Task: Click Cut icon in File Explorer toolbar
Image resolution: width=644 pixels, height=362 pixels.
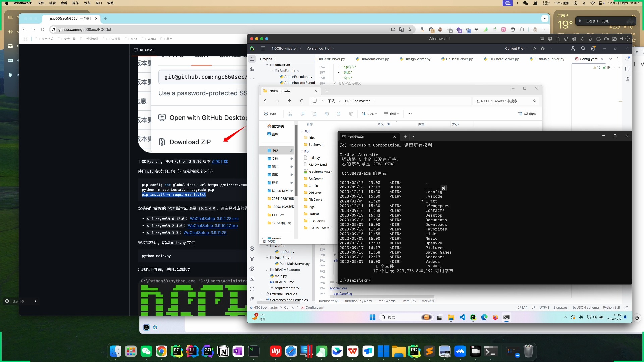Action: pos(290,114)
